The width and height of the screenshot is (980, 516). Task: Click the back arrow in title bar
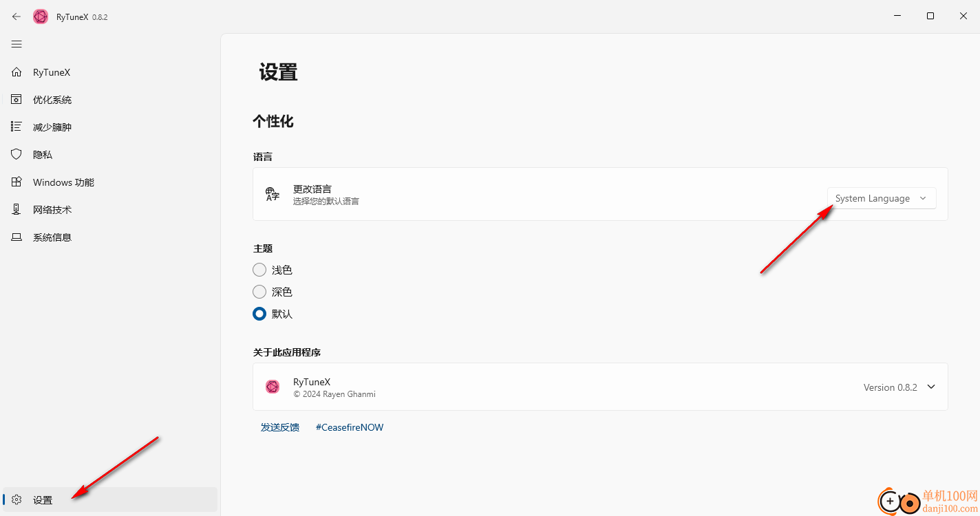pyautogui.click(x=17, y=17)
